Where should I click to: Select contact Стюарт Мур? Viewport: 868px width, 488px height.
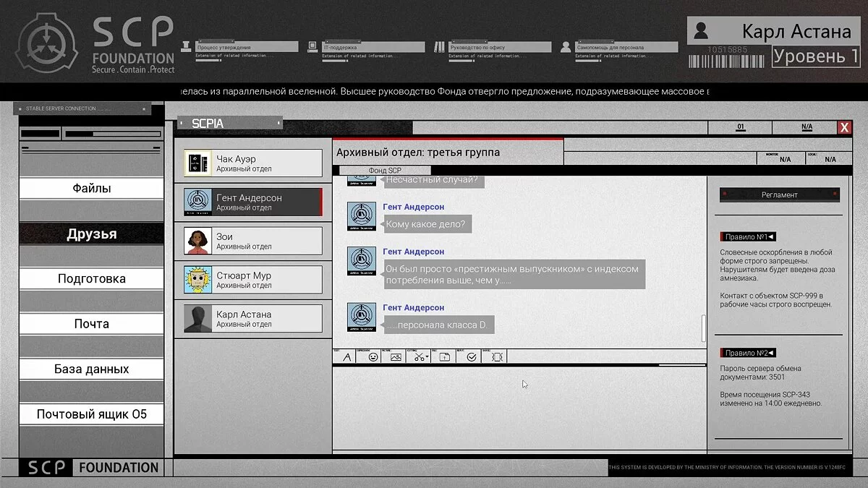click(x=252, y=280)
